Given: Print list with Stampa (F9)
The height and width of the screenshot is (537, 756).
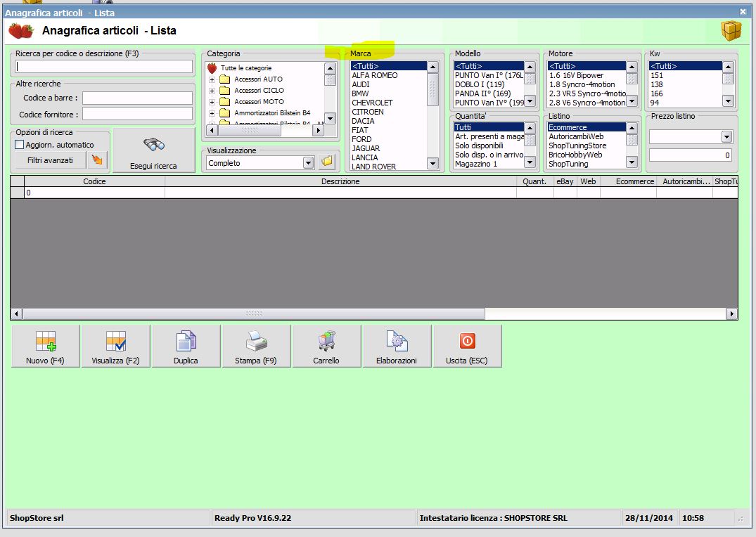Looking at the screenshot, I should [256, 346].
